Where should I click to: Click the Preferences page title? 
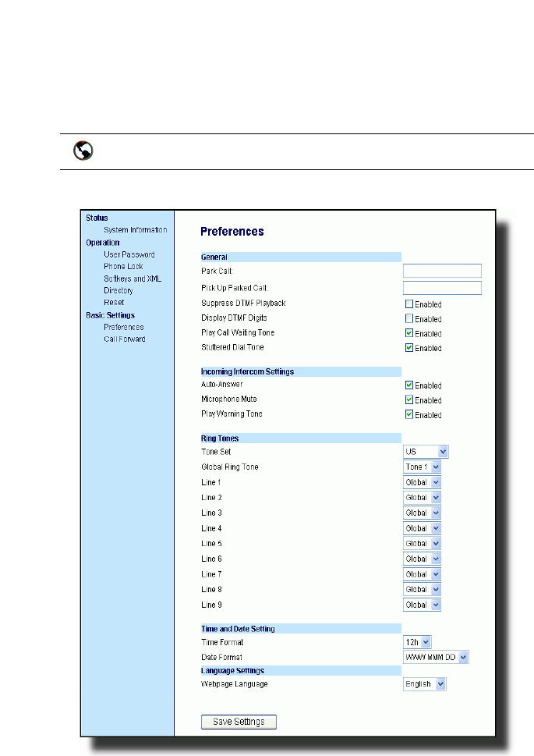[x=232, y=232]
